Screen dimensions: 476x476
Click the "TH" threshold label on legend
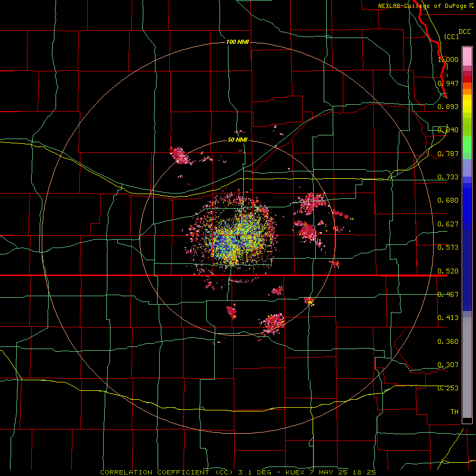tap(454, 412)
